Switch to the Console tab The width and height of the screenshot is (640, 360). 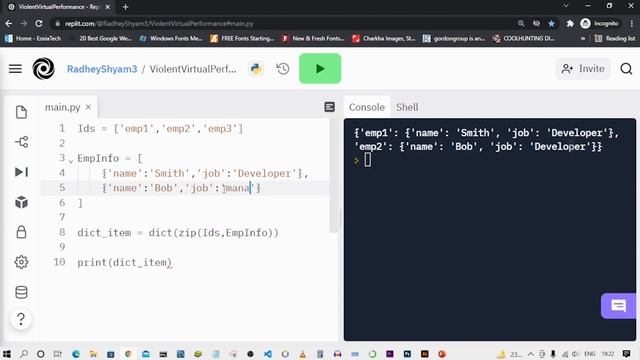pos(367,107)
